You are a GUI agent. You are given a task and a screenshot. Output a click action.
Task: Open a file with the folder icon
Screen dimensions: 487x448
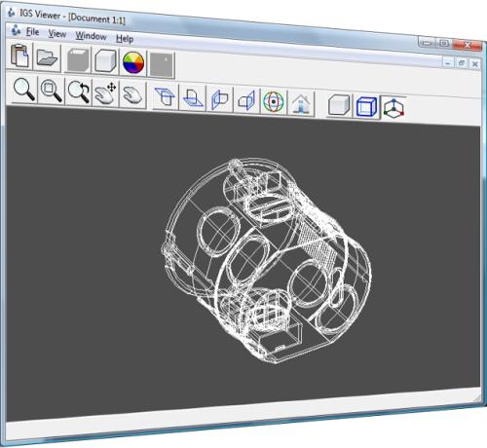47,57
